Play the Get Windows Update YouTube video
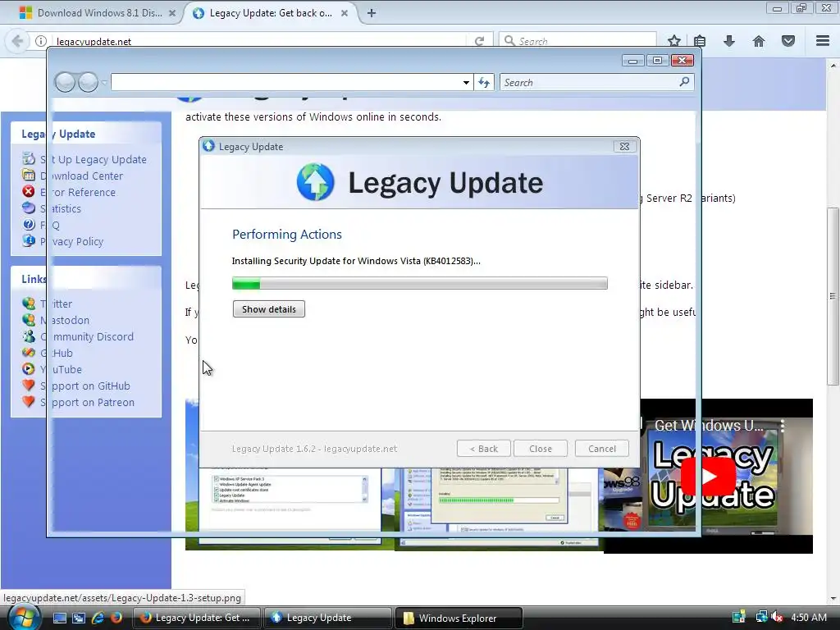Viewport: 840px width, 630px height. pyautogui.click(x=708, y=476)
